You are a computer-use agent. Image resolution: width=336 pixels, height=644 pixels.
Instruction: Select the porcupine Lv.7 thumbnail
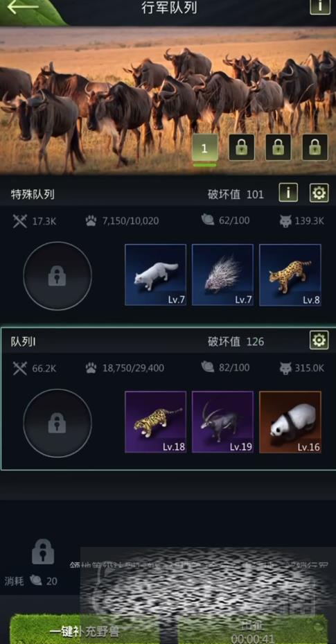pos(223,275)
